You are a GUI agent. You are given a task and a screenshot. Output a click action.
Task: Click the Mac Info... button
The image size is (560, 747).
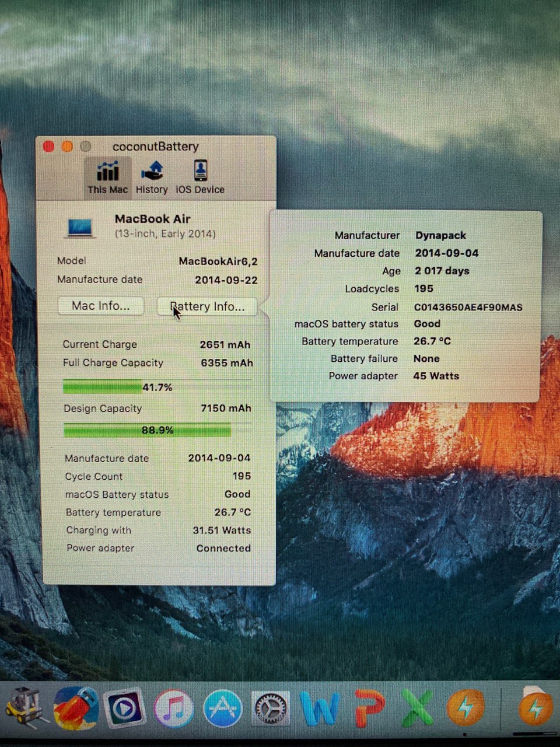(x=101, y=306)
